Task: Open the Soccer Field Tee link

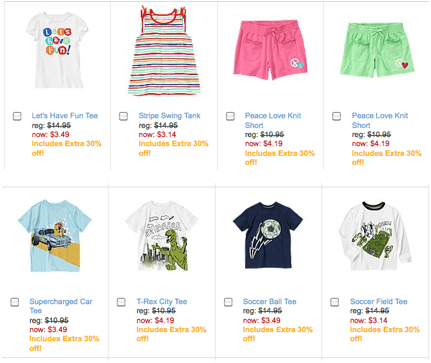Action: [x=379, y=302]
